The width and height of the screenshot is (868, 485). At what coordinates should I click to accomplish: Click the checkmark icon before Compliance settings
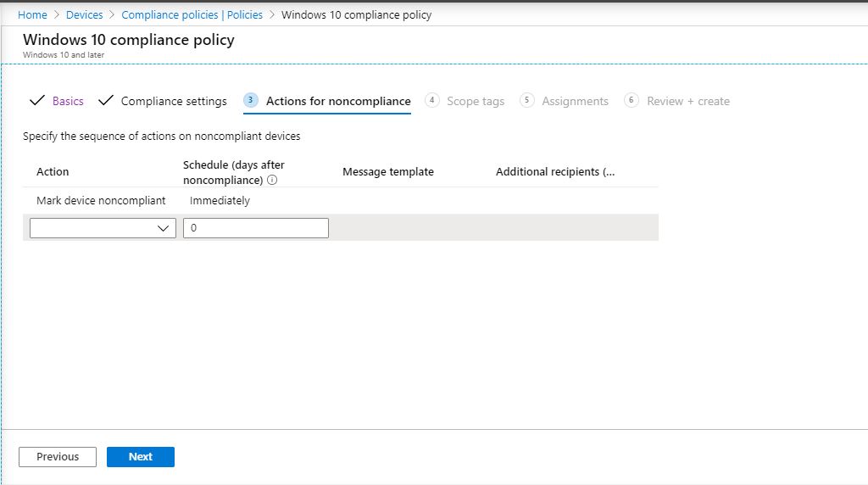[106, 101]
